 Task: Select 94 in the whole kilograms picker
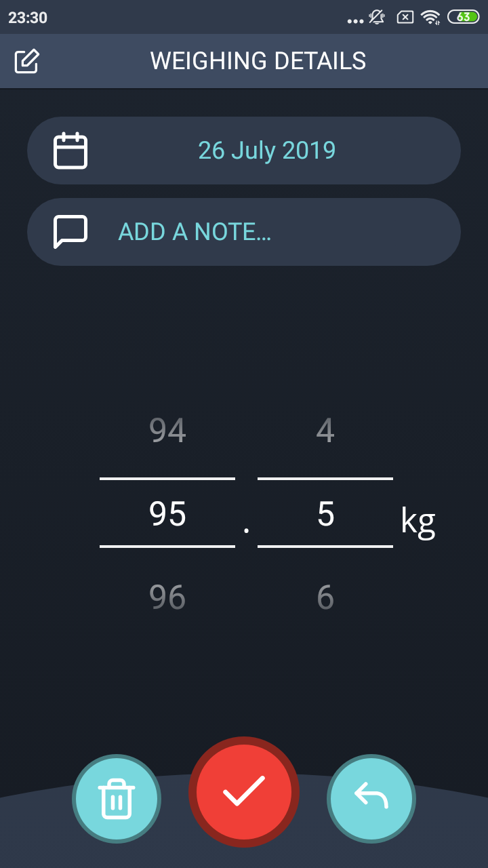point(167,431)
